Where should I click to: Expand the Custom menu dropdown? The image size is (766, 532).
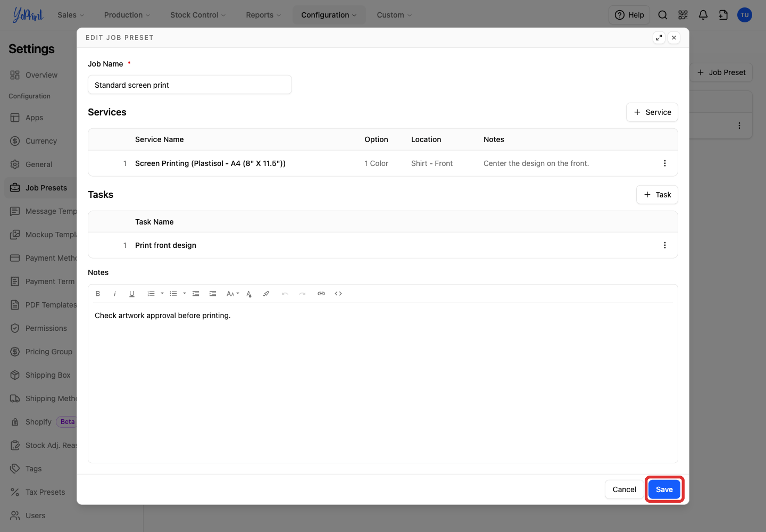point(394,15)
